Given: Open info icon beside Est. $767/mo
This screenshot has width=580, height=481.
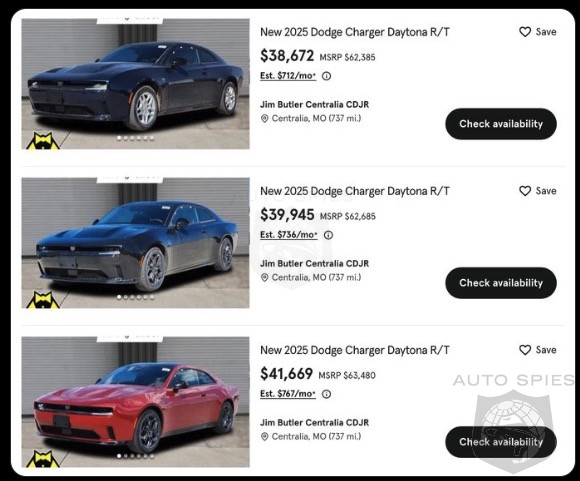Looking at the screenshot, I should click(x=326, y=394).
